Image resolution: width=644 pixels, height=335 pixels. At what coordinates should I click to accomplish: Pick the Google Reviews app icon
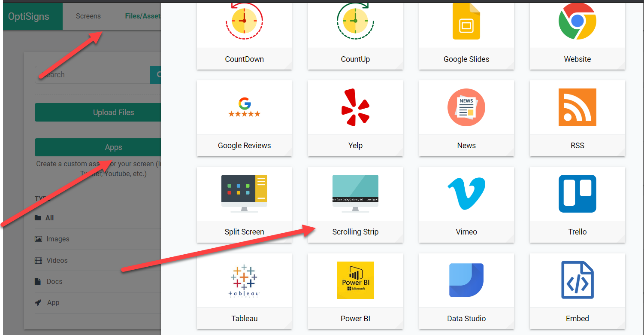tap(244, 108)
